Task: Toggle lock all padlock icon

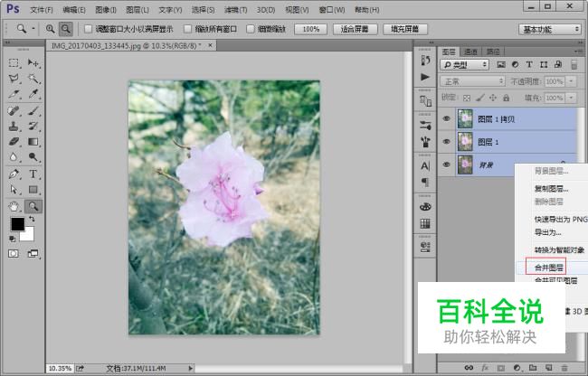Action: [x=507, y=98]
